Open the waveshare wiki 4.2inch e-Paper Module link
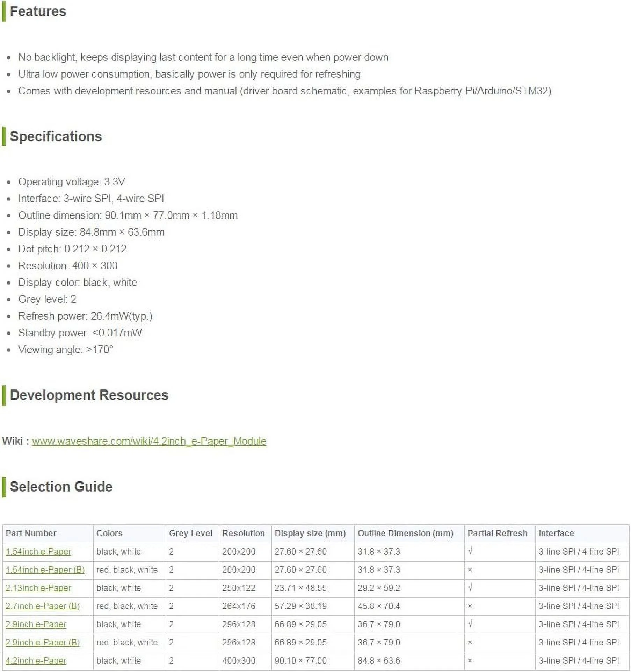Screen dimensions: 631x672 point(149,441)
